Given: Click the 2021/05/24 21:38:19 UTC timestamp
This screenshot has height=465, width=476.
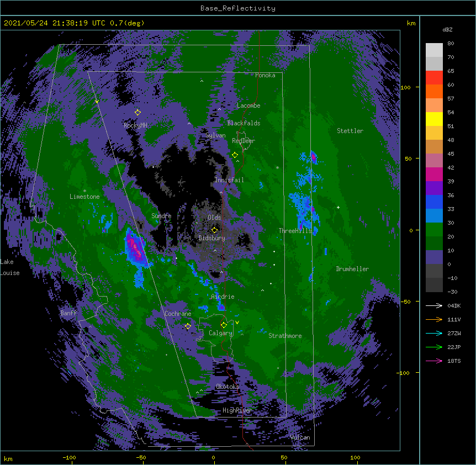Looking at the screenshot, I should [x=55, y=23].
